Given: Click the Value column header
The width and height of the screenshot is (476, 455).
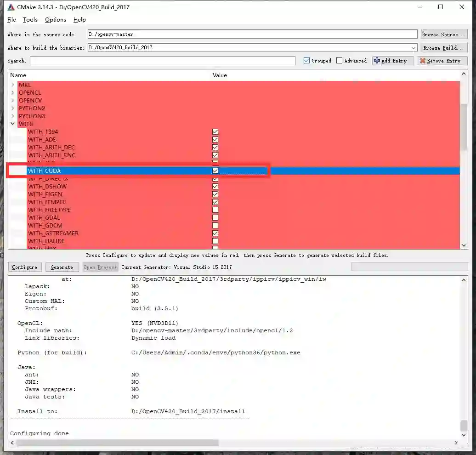Looking at the screenshot, I should (x=220, y=75).
